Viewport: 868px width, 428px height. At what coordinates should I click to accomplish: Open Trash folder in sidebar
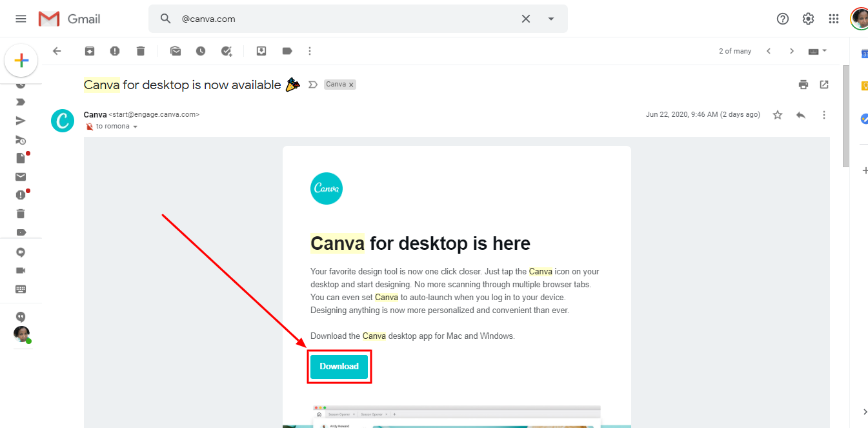[21, 214]
